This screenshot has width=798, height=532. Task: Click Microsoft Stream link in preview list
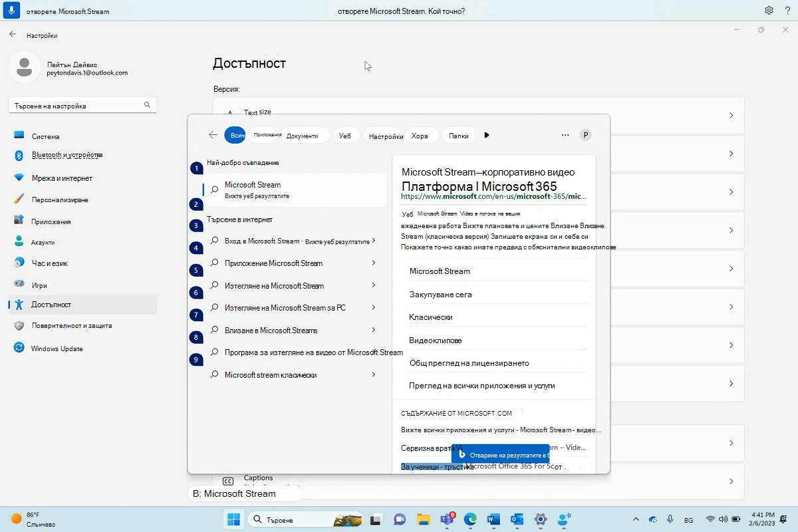point(440,271)
